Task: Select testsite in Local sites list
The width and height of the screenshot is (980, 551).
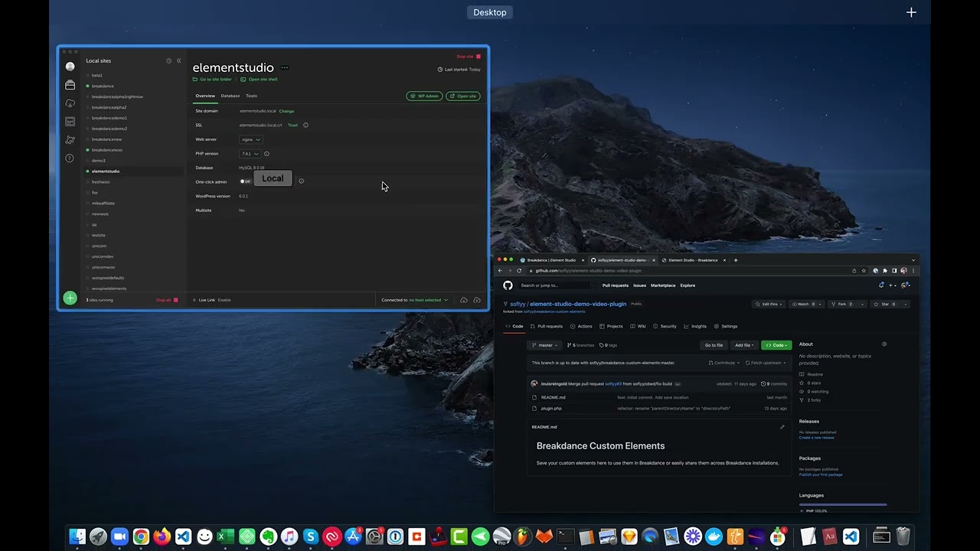Action: click(x=99, y=235)
